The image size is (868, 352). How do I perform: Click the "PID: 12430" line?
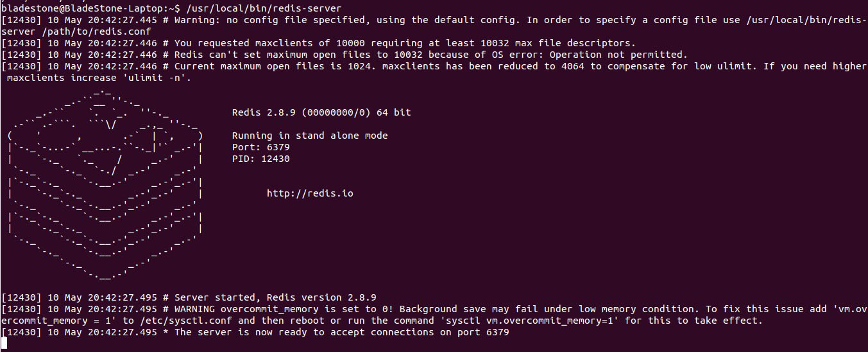point(260,159)
